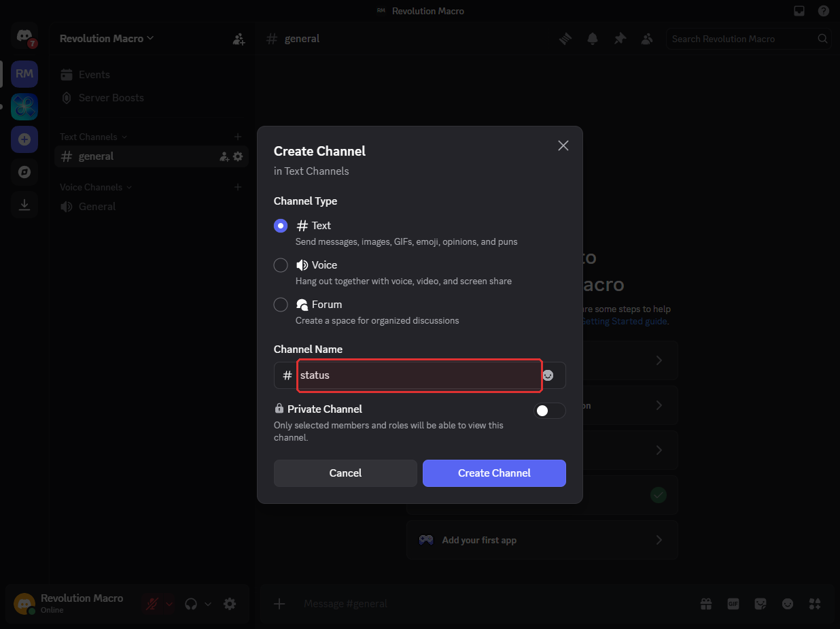The height and width of the screenshot is (629, 840).
Task: Click Revolution Macro user profile panel
Action: (x=72, y=604)
